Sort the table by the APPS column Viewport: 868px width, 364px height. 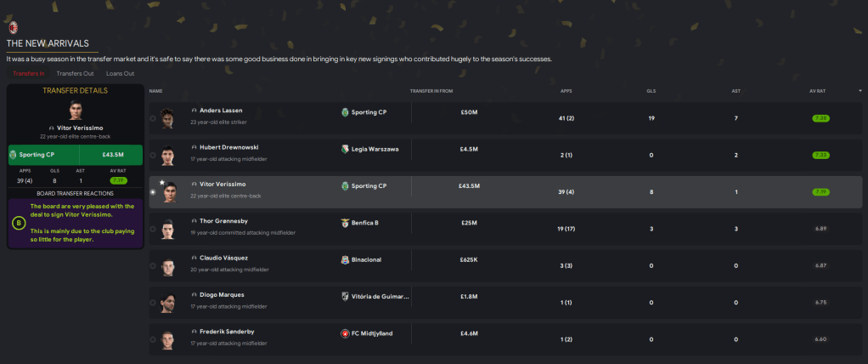566,90
